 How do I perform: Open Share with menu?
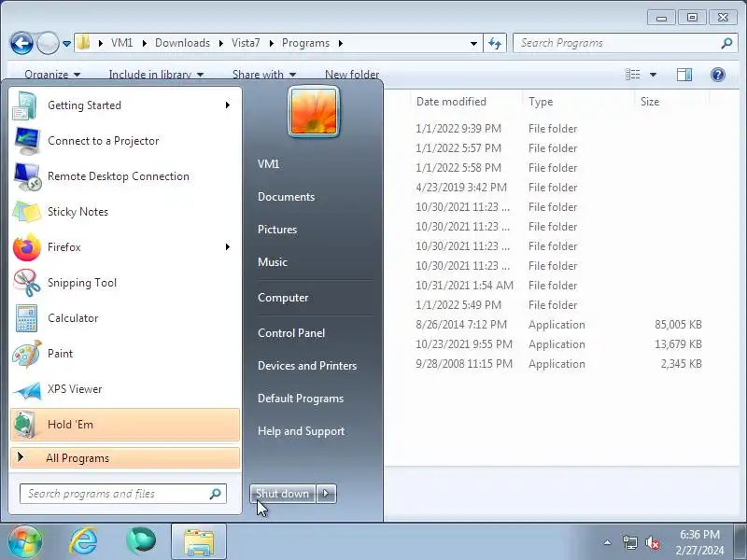point(264,75)
